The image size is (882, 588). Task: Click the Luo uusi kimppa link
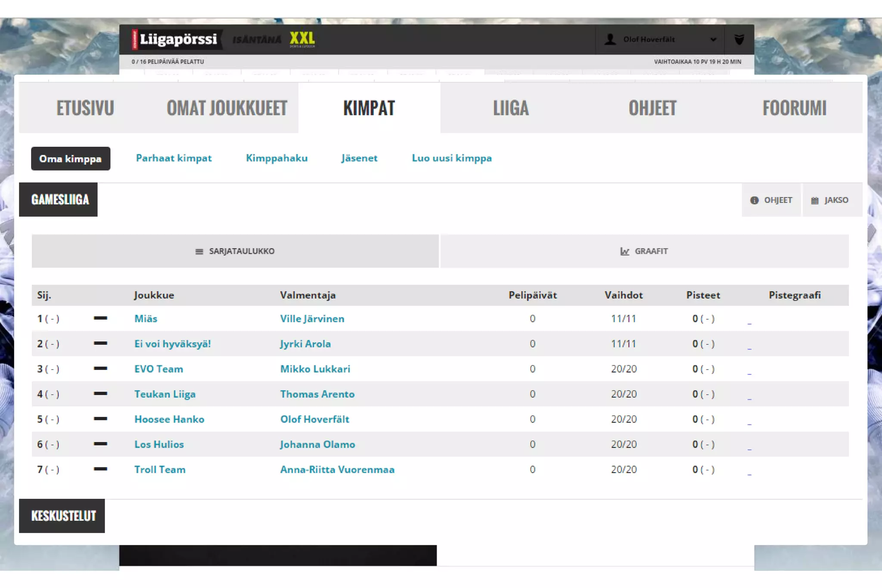coord(451,158)
